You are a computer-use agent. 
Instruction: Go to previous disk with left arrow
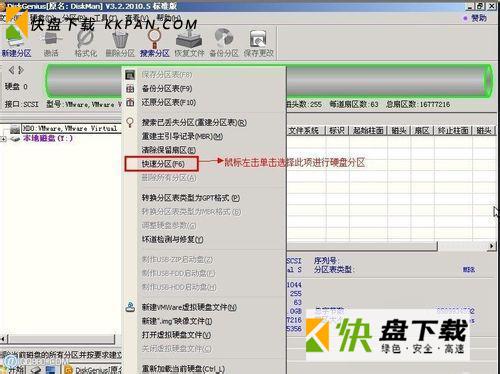[11, 70]
